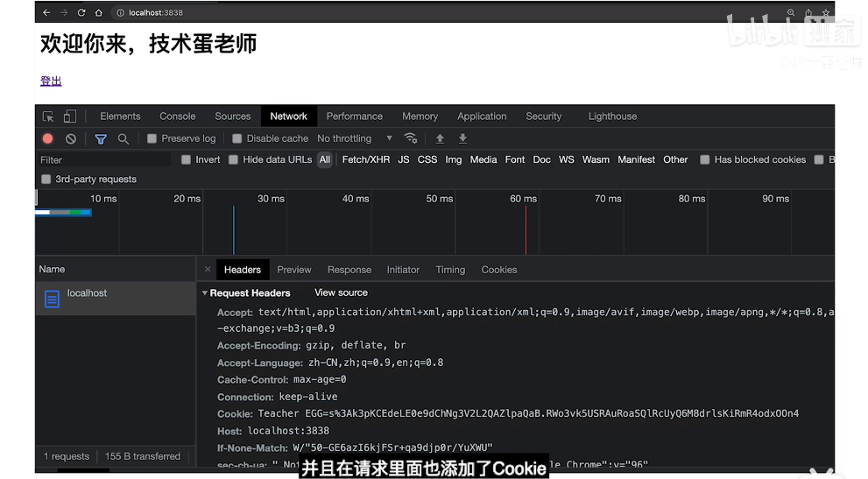
Task: Click the red load marker in timeline
Action: 526,229
